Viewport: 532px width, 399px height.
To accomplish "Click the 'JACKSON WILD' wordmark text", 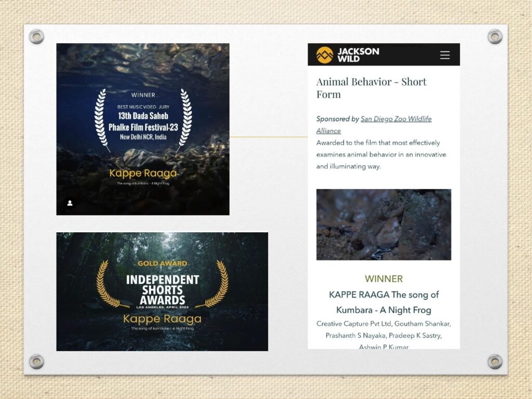I will click(358, 55).
